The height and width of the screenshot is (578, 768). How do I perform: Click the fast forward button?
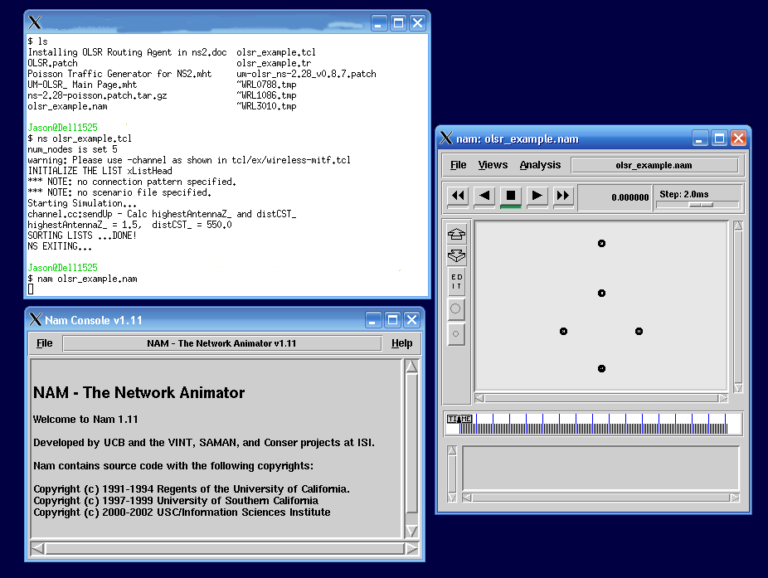pyautogui.click(x=564, y=196)
